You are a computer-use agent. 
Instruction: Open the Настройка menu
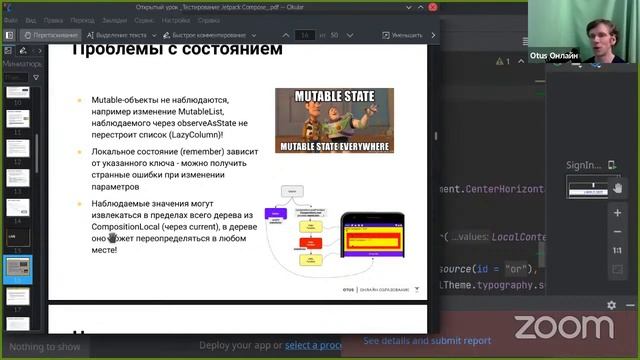pos(176,20)
